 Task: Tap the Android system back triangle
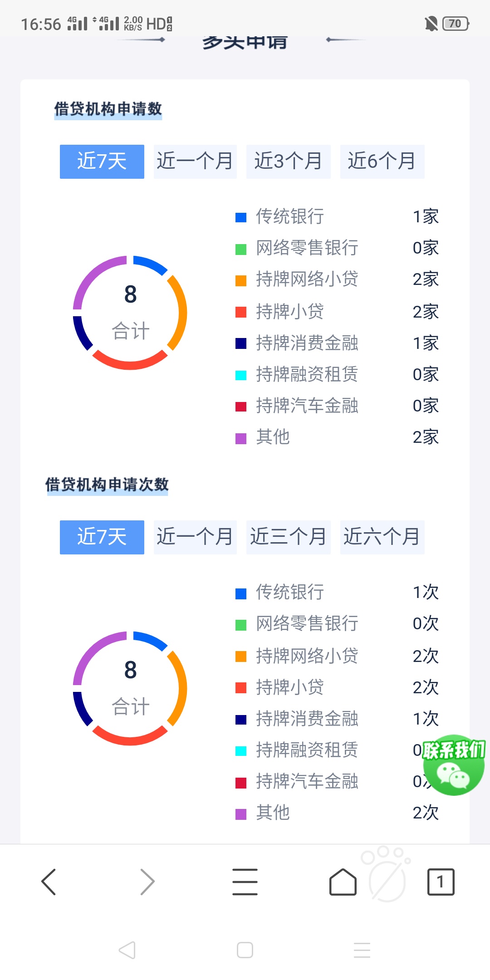coord(127,950)
